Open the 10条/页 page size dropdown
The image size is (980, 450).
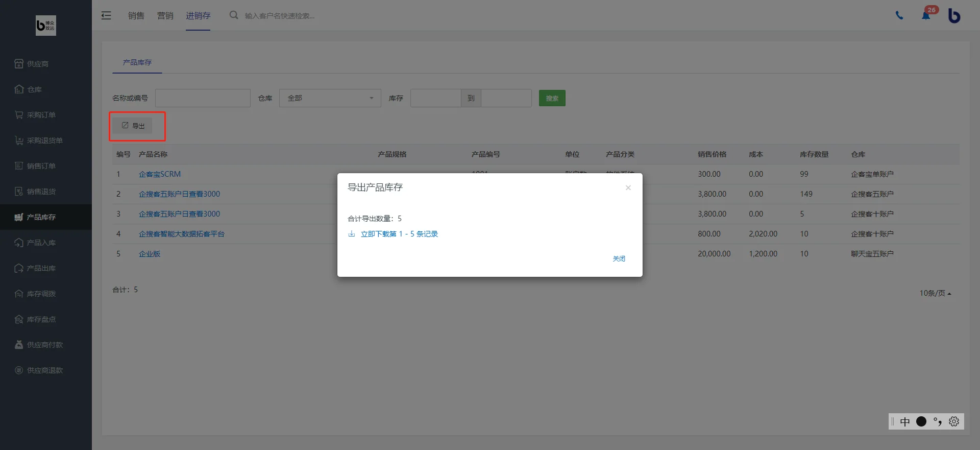pos(935,293)
